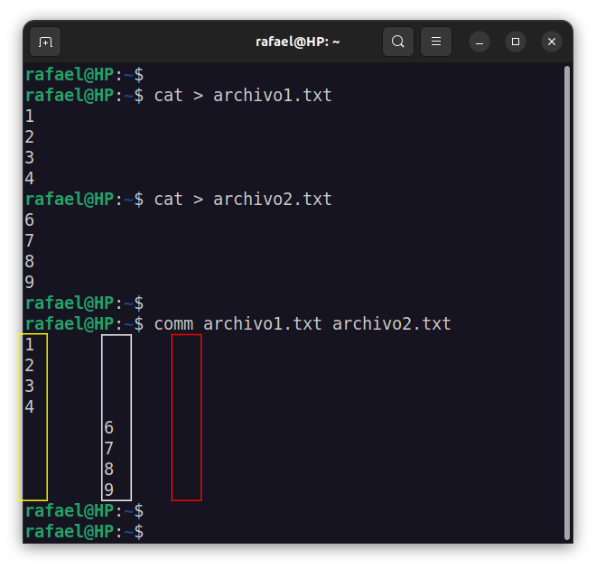Image resolution: width=596 pixels, height=569 pixels.
Task: Click the 9 in the comm output
Action: point(109,490)
